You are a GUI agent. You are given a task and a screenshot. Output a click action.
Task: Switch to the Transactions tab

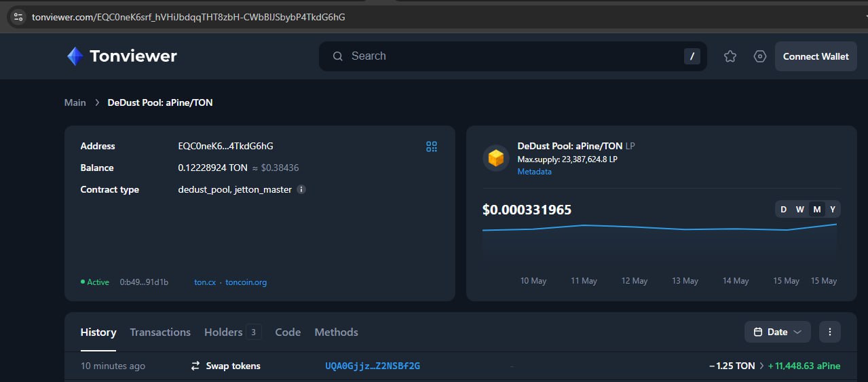pos(160,332)
